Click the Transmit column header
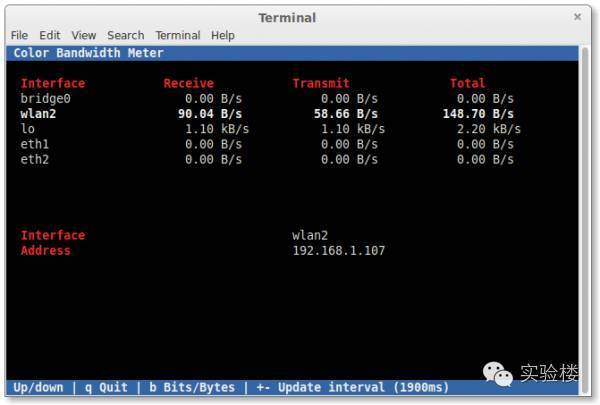 (x=321, y=83)
